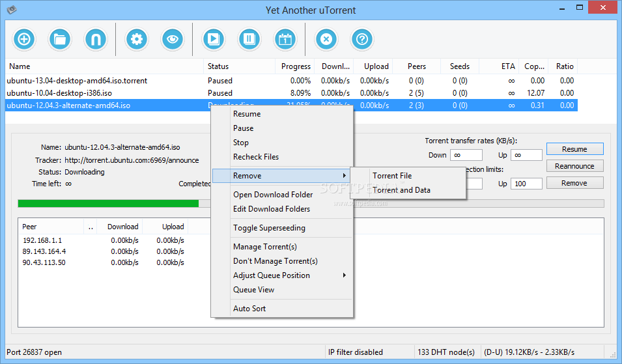622x364 pixels.
Task: Click the 12.07 copies value
Action: pos(535,92)
